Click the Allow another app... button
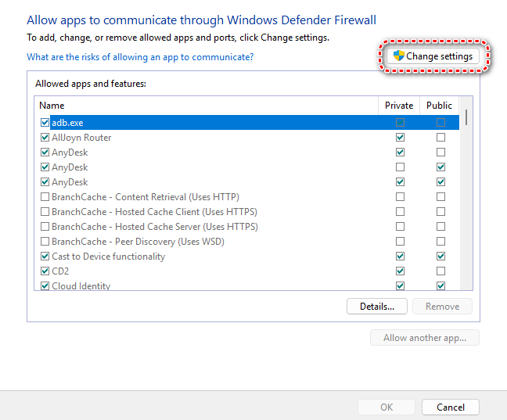The image size is (507, 420). click(424, 338)
